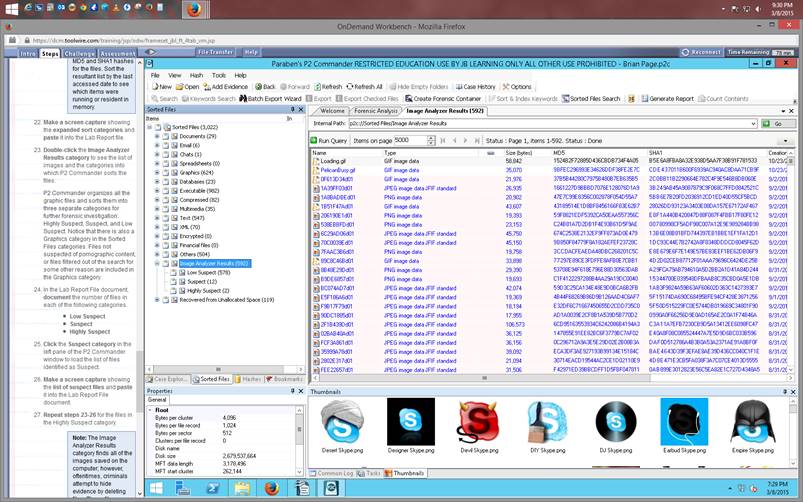803x502 pixels.
Task: Open the Challenge tab in workbench
Action: click(79, 53)
